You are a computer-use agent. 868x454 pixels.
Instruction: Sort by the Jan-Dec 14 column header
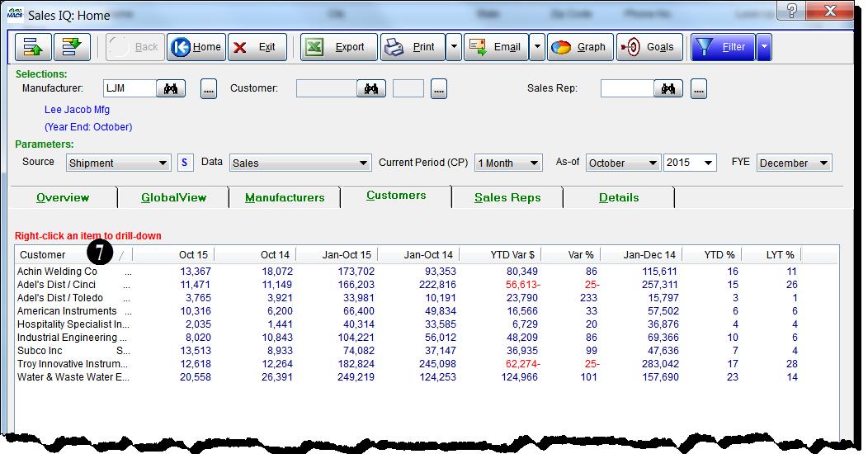coord(642,255)
